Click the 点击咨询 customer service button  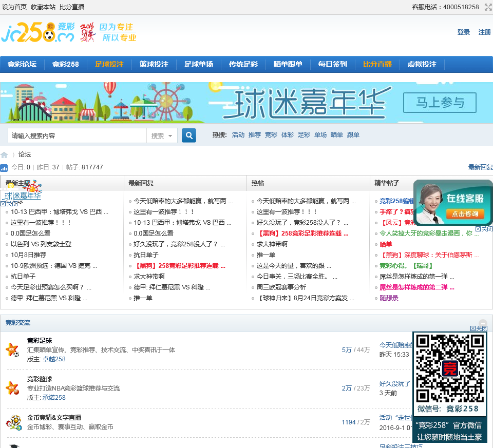pyautogui.click(x=465, y=214)
